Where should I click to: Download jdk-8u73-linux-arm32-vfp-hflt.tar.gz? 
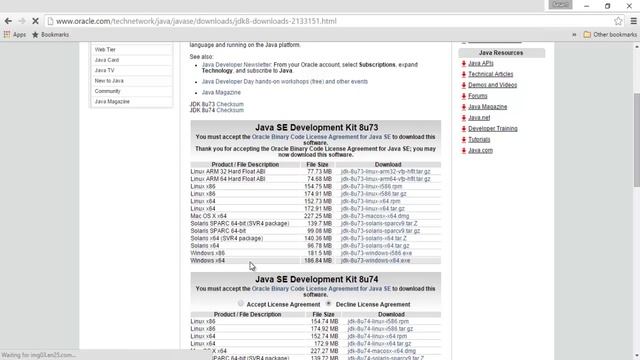coord(386,172)
